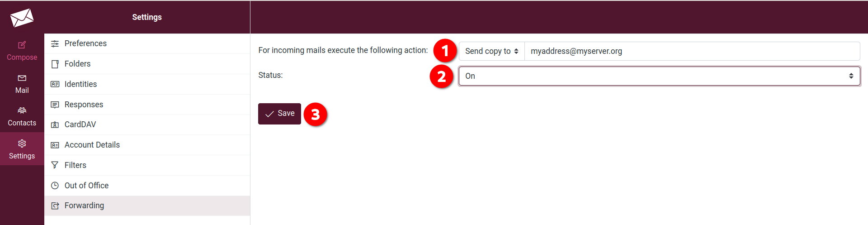Click the Folders icon in settings list
Viewport: 868px width, 225px height.
click(55, 64)
